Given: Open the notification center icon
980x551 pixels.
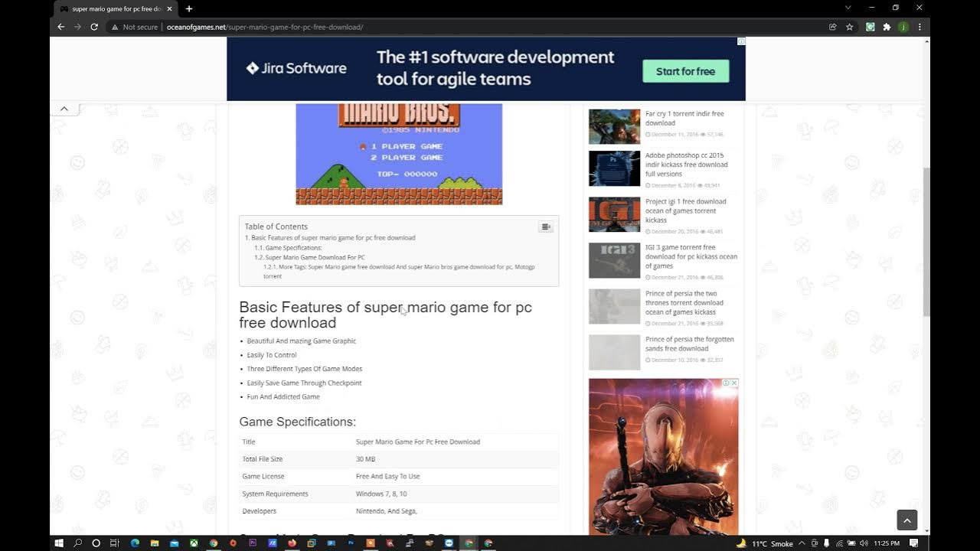Looking at the screenshot, I should click(914, 543).
